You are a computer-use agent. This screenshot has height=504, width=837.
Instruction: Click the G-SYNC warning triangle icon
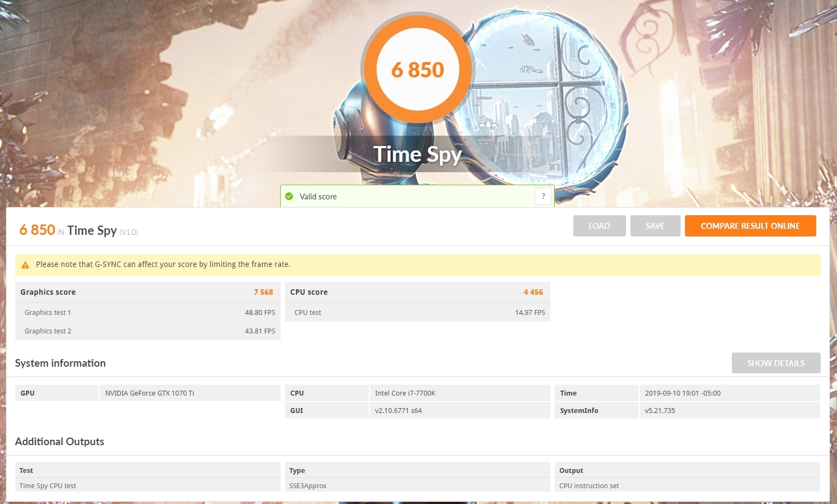click(x=25, y=265)
